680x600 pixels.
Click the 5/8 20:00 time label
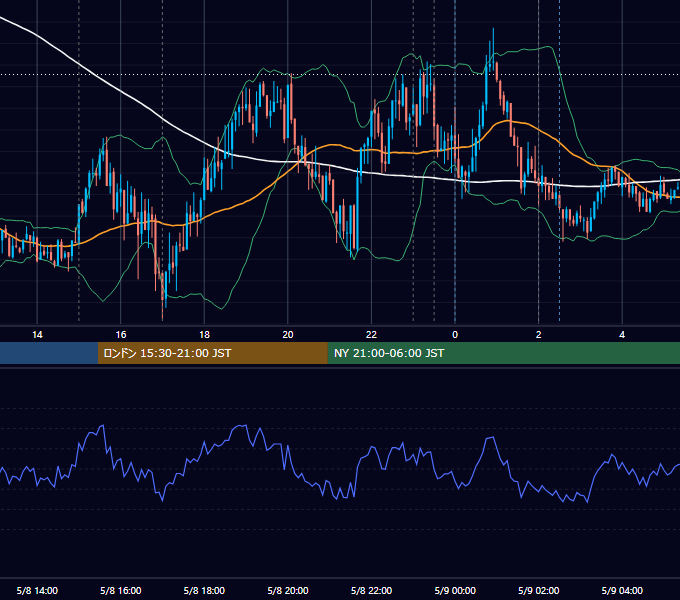(288, 590)
